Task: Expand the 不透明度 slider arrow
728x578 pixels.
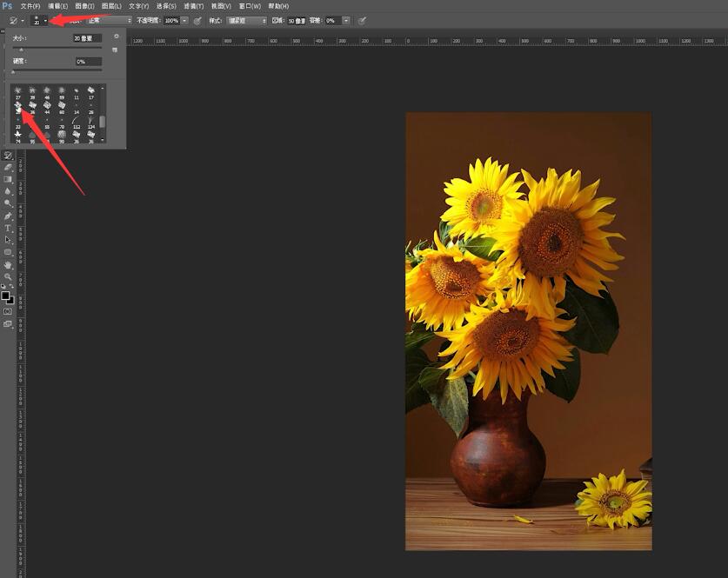Action: 184,20
